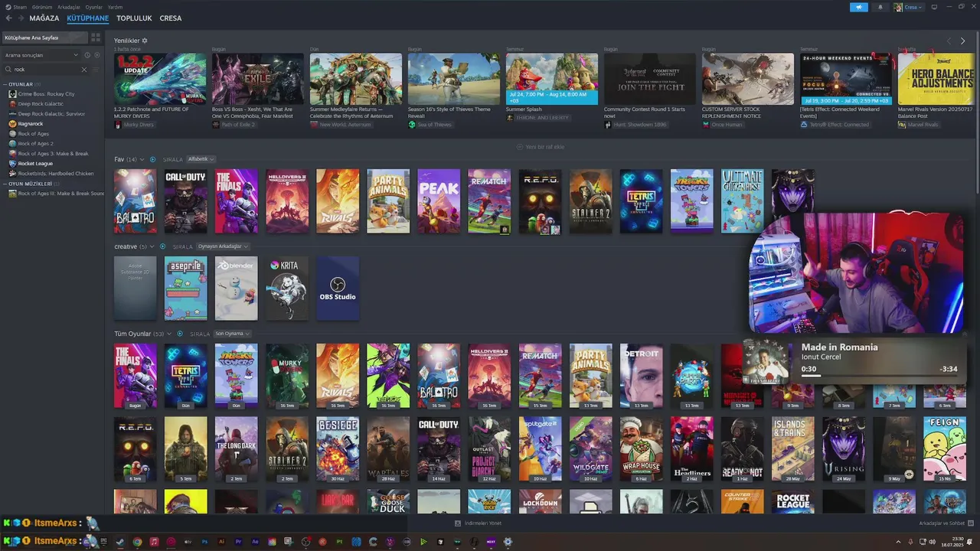Click the blue announcements megaphone button
This screenshot has width=980, height=551.
click(x=859, y=7)
